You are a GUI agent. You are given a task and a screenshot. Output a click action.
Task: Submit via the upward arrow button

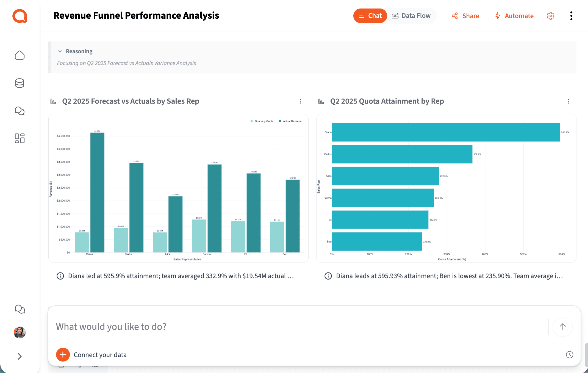[x=562, y=327]
